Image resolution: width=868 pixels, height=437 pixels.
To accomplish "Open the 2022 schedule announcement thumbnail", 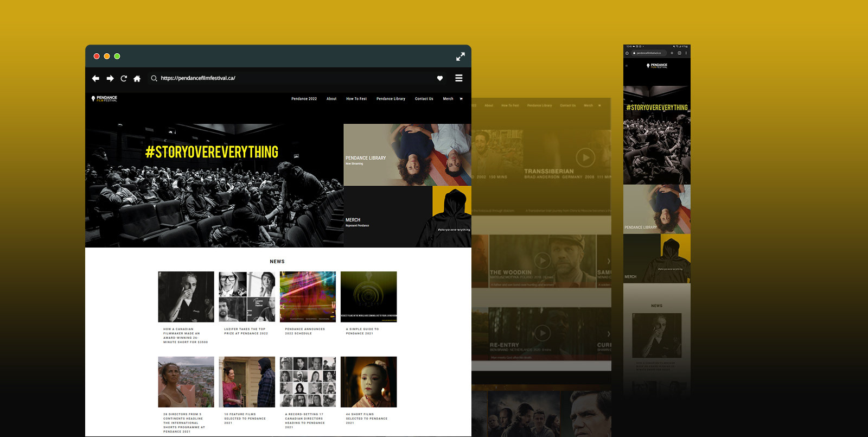I will (x=308, y=297).
